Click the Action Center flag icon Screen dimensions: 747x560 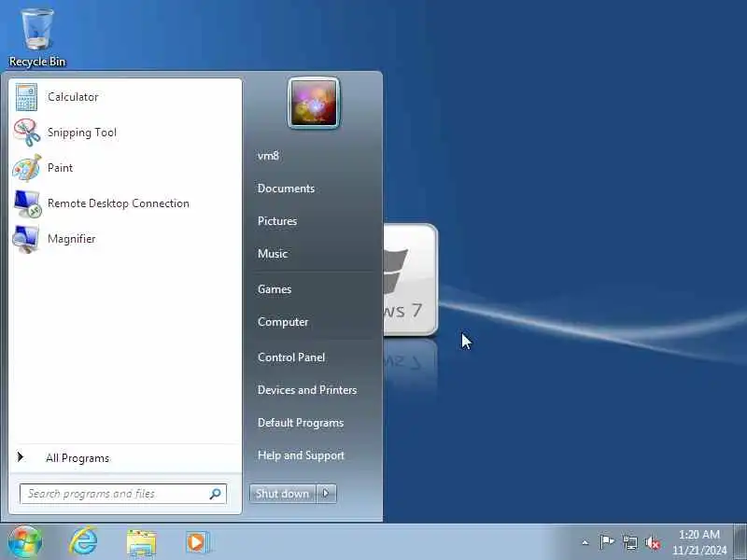pos(607,542)
